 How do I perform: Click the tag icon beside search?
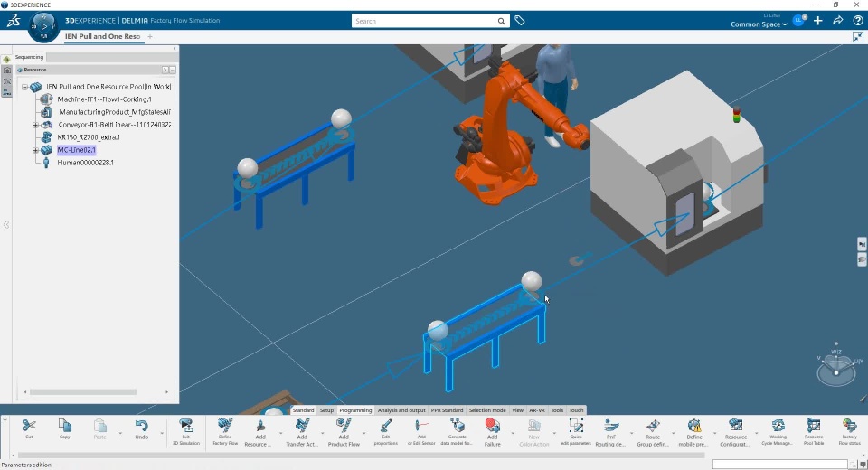[519, 21]
